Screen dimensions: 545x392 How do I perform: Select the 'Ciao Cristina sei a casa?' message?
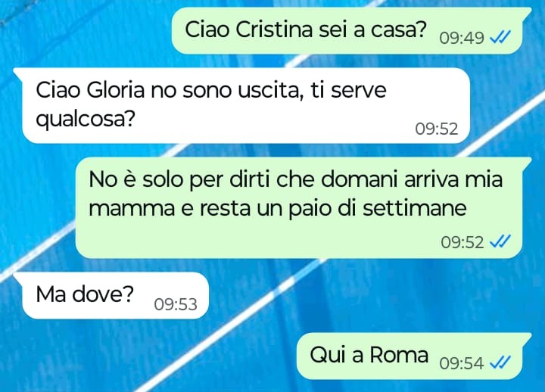point(351,30)
